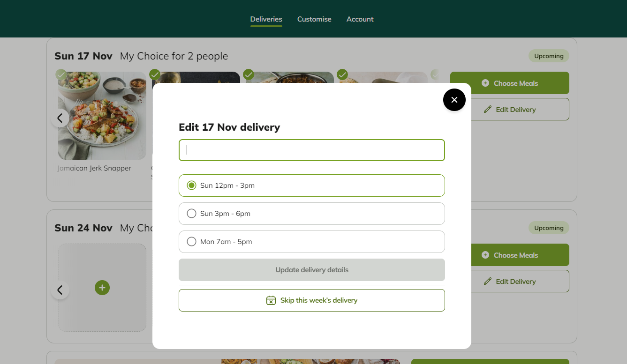The image size is (627, 364).
Task: Click green plus icon in empty meal slot
Action: [102, 288]
